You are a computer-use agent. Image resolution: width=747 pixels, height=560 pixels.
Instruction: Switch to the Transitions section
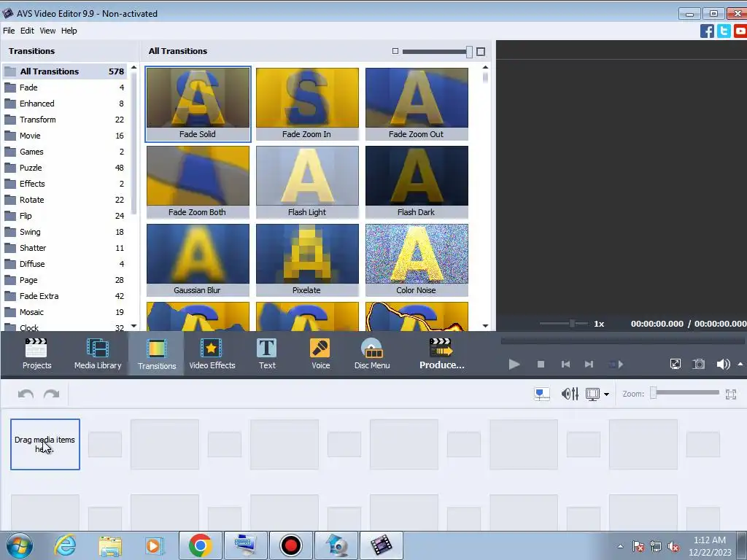pyautogui.click(x=157, y=354)
